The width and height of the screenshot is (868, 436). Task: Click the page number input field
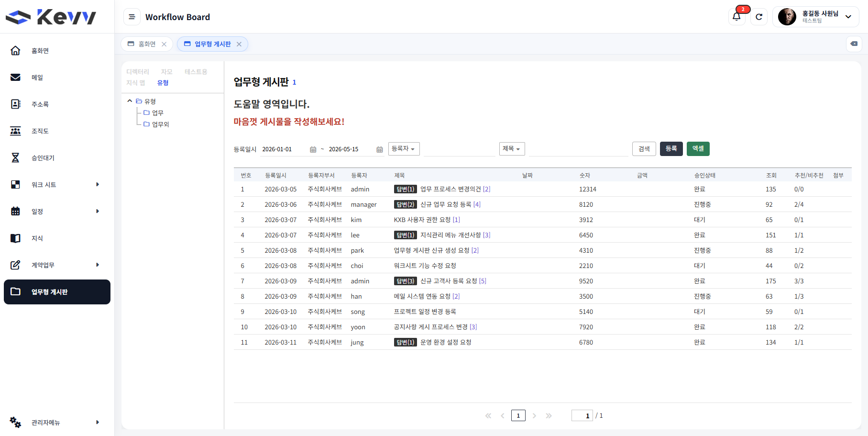[x=582, y=415]
